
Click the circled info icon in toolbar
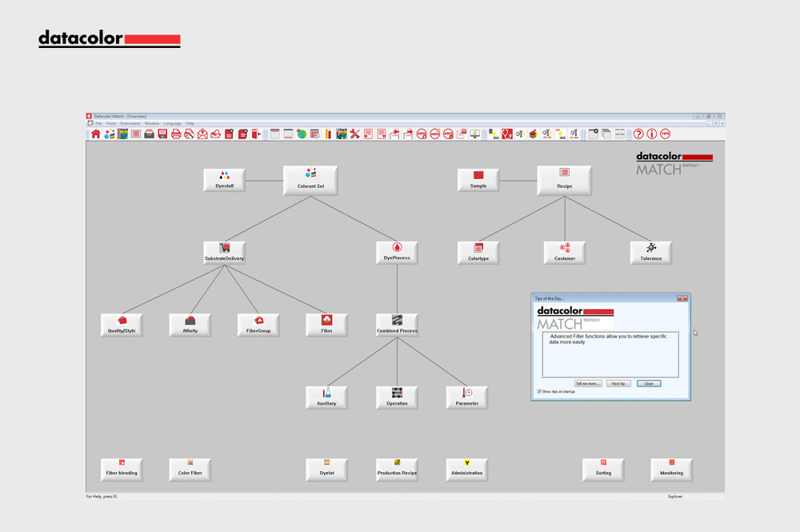652,134
